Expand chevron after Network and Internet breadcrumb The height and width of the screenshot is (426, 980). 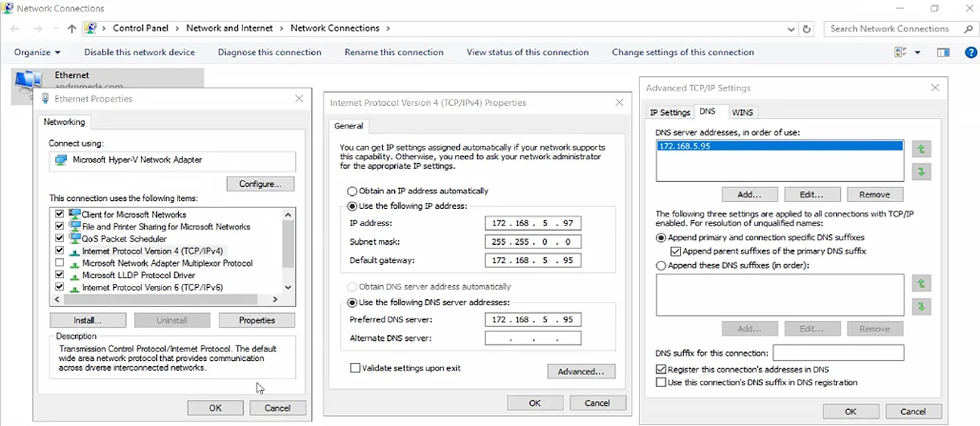pyautogui.click(x=282, y=29)
